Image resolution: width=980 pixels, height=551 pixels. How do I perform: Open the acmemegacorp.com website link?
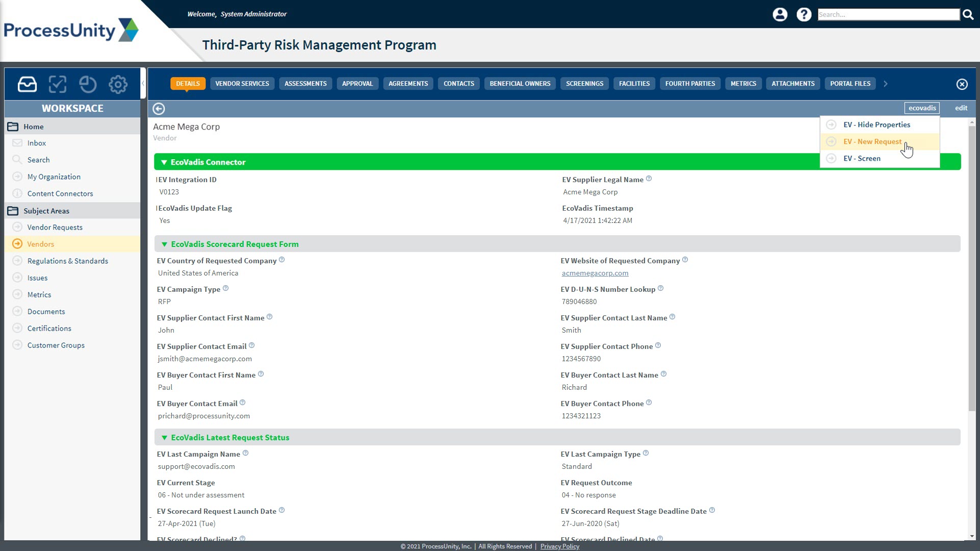pyautogui.click(x=595, y=273)
